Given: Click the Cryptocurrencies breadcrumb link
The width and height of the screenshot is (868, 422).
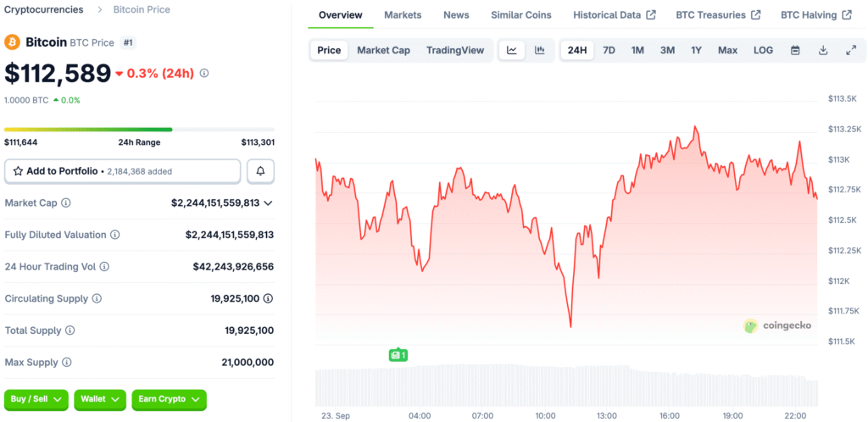Looking at the screenshot, I should (x=44, y=9).
